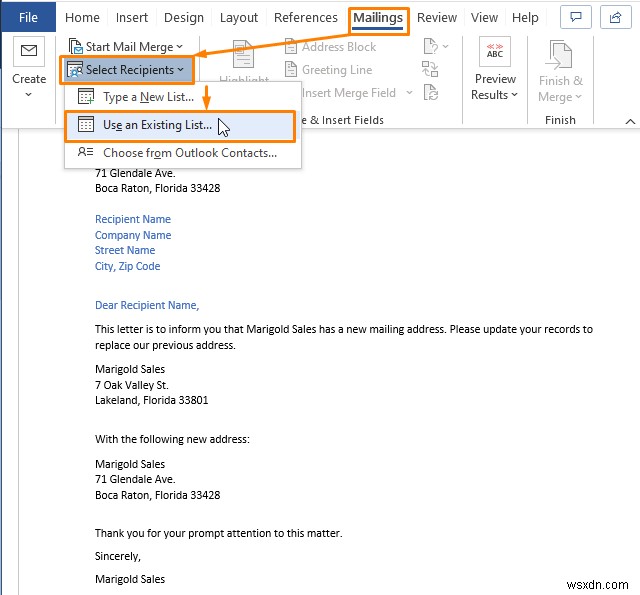The image size is (640, 595).
Task: Open Start Mail Merge dropdown
Action: tap(126, 47)
